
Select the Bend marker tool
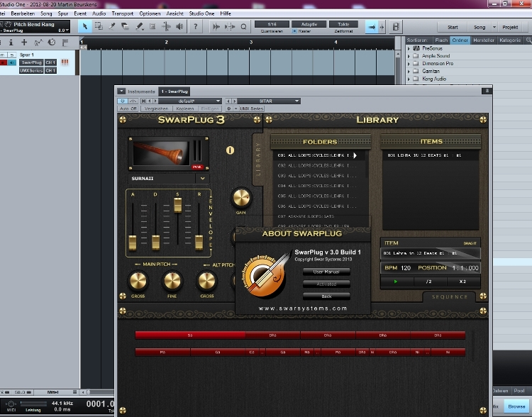click(166, 26)
